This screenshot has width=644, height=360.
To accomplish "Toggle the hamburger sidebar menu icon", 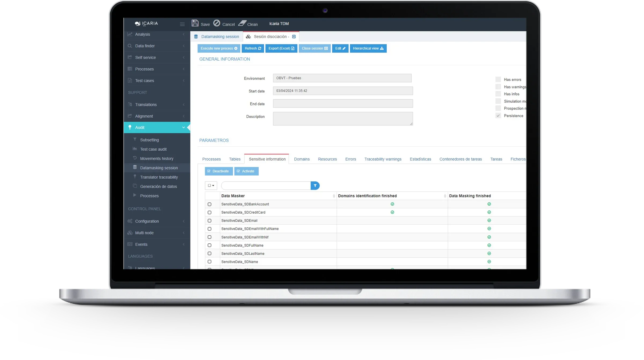I will point(182,24).
